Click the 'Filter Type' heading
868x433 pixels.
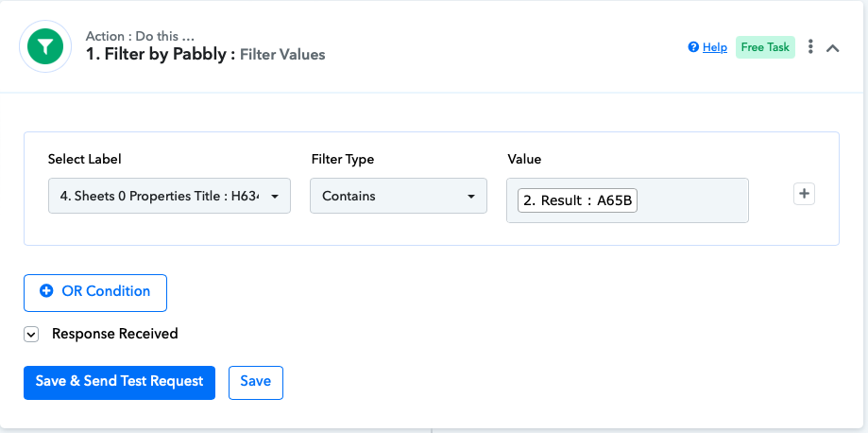343,159
